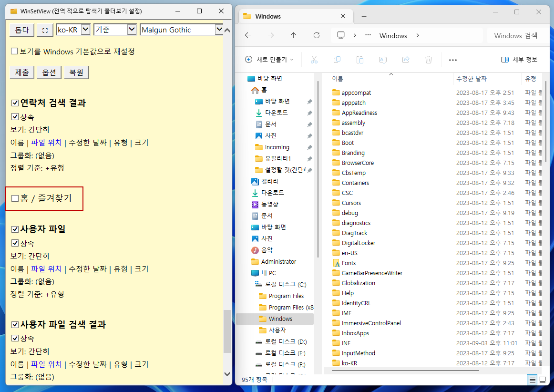Image resolution: width=554 pixels, height=392 pixels.
Task: Click the 제출 button
Action: [22, 72]
